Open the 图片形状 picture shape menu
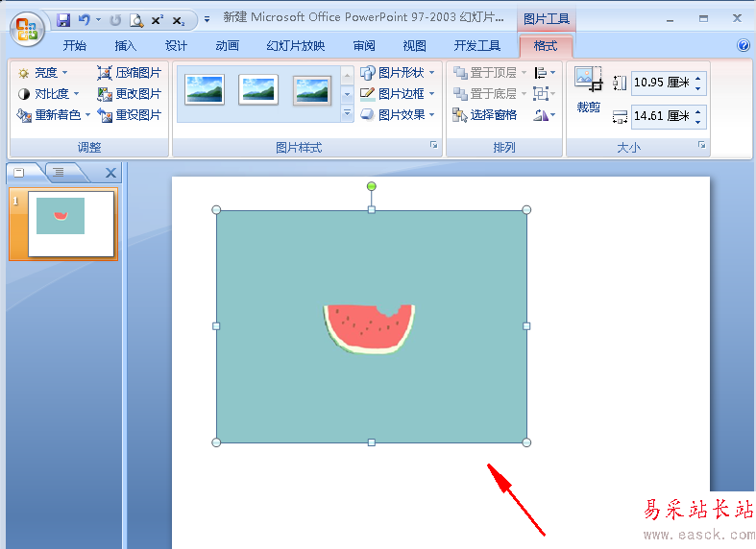The width and height of the screenshot is (756, 549). (x=398, y=73)
